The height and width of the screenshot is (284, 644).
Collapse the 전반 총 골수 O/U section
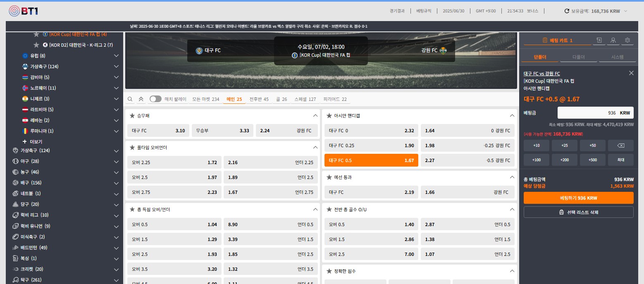[512, 210]
